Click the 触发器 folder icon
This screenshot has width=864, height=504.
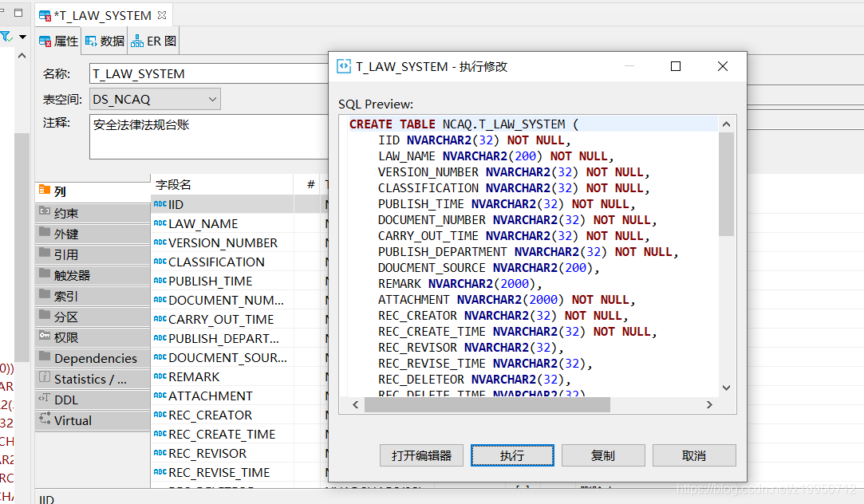click(x=45, y=274)
